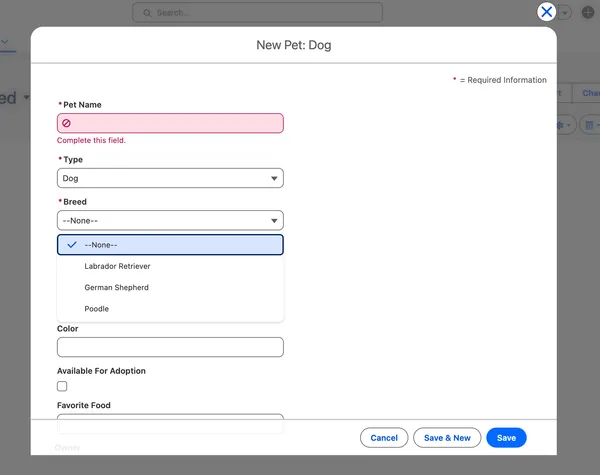Click the Favorite Food input field
This screenshot has width=600, height=475.
[x=170, y=422]
